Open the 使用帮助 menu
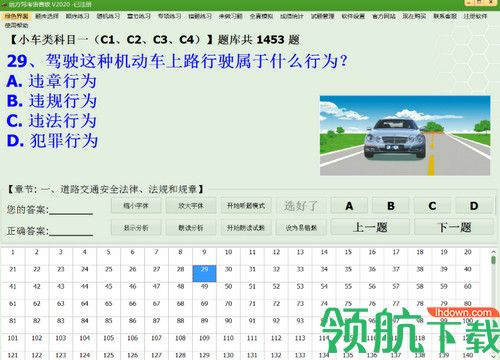Screen dimensions: 500x360 click(x=16, y=25)
